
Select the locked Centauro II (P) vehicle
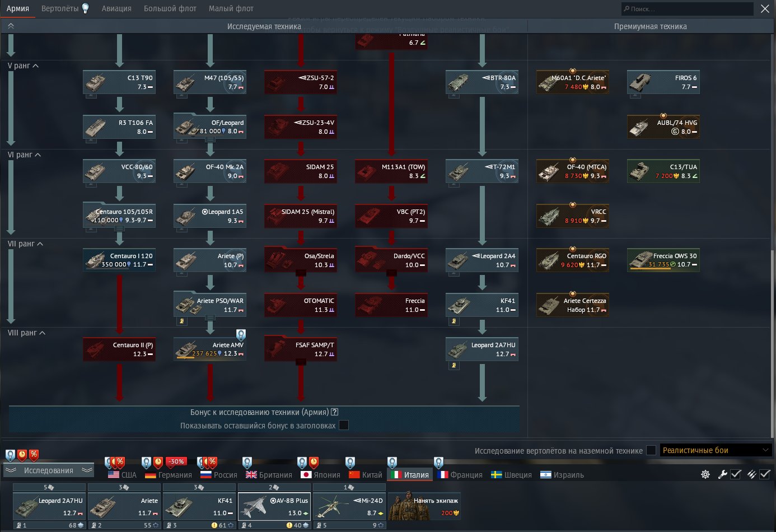coord(119,349)
